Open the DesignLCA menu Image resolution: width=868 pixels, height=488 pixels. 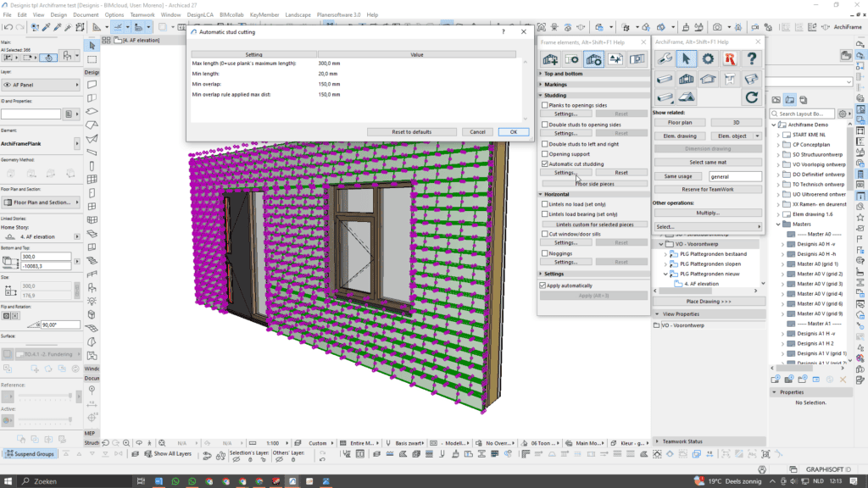pos(200,15)
